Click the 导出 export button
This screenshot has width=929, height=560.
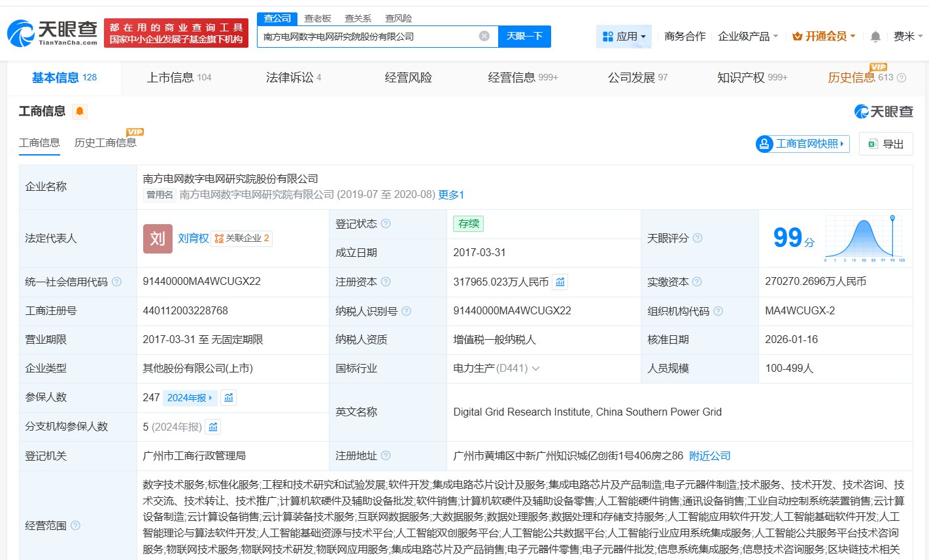[886, 144]
